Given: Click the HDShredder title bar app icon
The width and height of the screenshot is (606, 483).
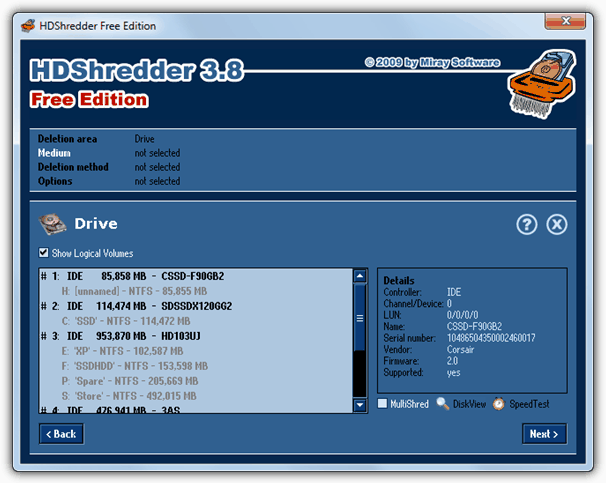Looking at the screenshot, I should pos(28,26).
